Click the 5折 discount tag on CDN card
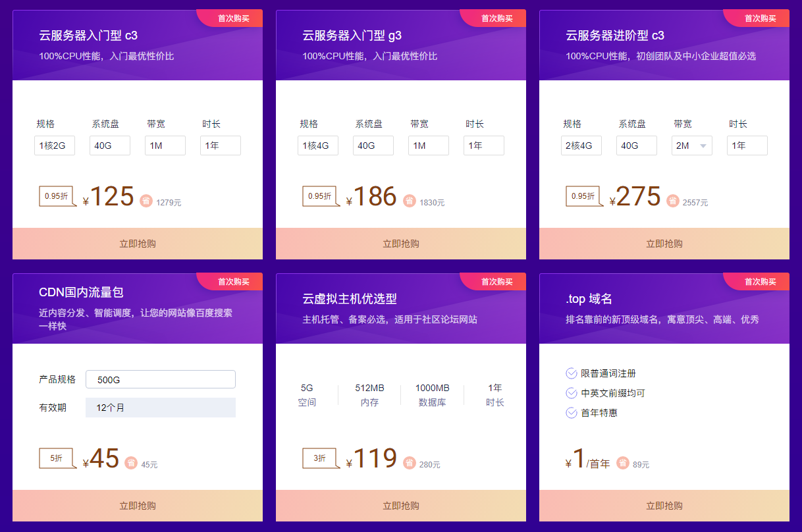 56,458
